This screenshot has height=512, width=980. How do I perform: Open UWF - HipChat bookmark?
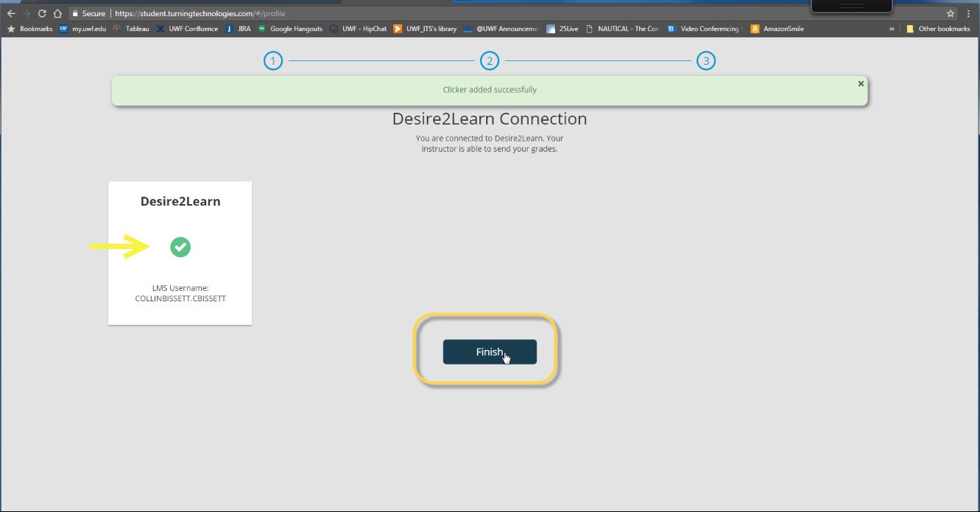click(x=358, y=29)
